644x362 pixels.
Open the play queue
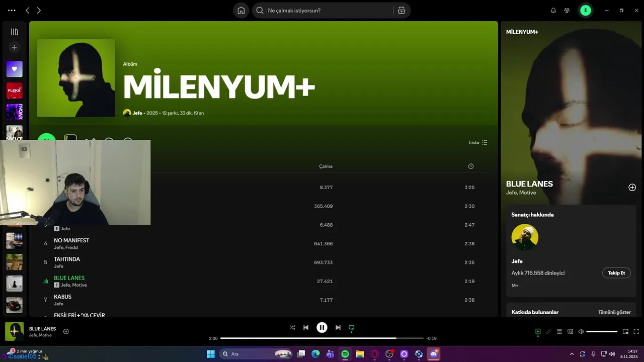[559, 331]
